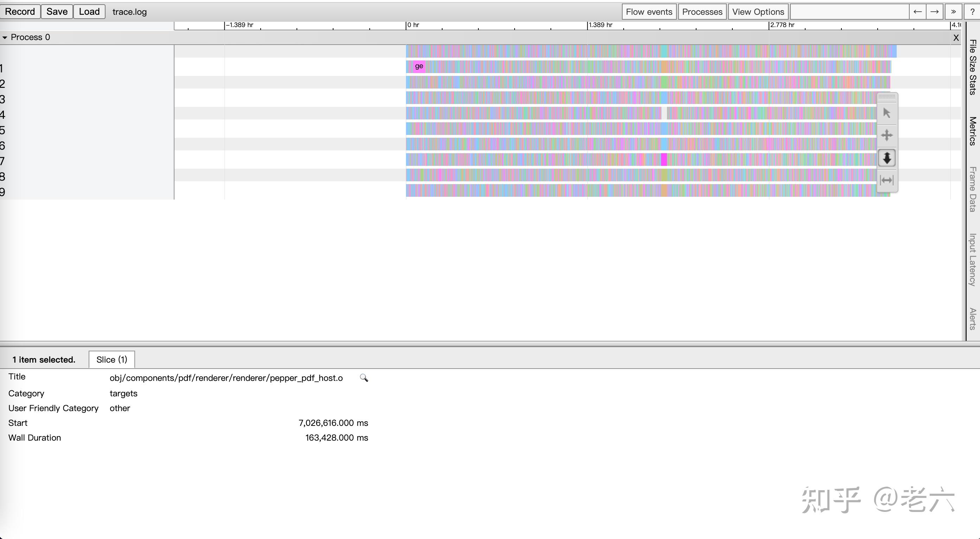The height and width of the screenshot is (539, 980).
Task: Click the Record button
Action: (20, 12)
